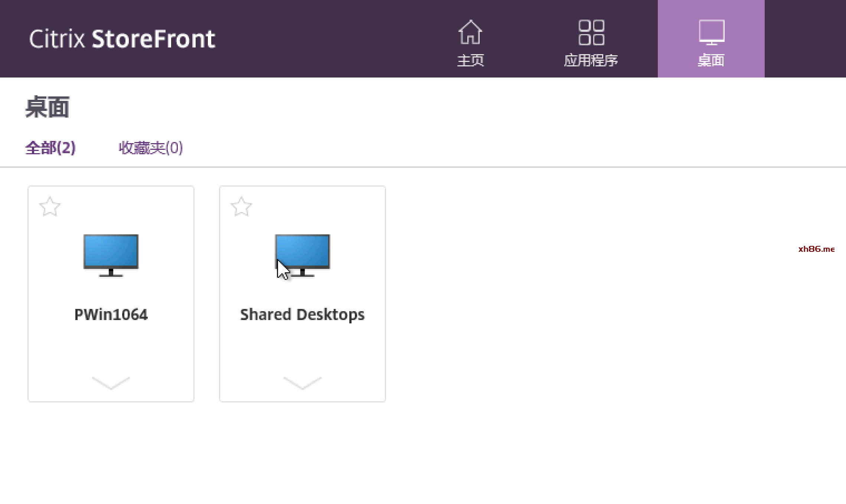Click the monitor icon in the navigation bar
The width and height of the screenshot is (846, 504).
pyautogui.click(x=711, y=32)
